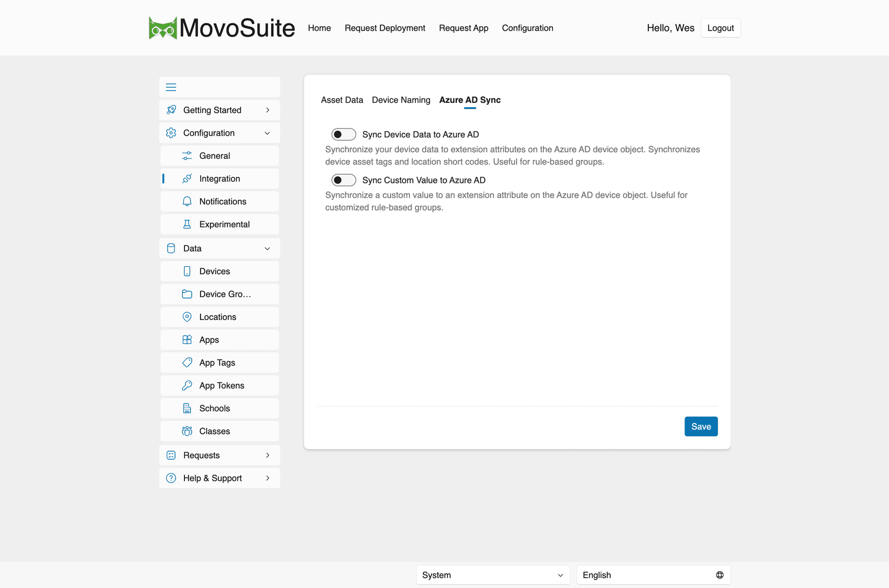The width and height of the screenshot is (889, 588).
Task: Open the System theme dropdown
Action: (x=493, y=575)
